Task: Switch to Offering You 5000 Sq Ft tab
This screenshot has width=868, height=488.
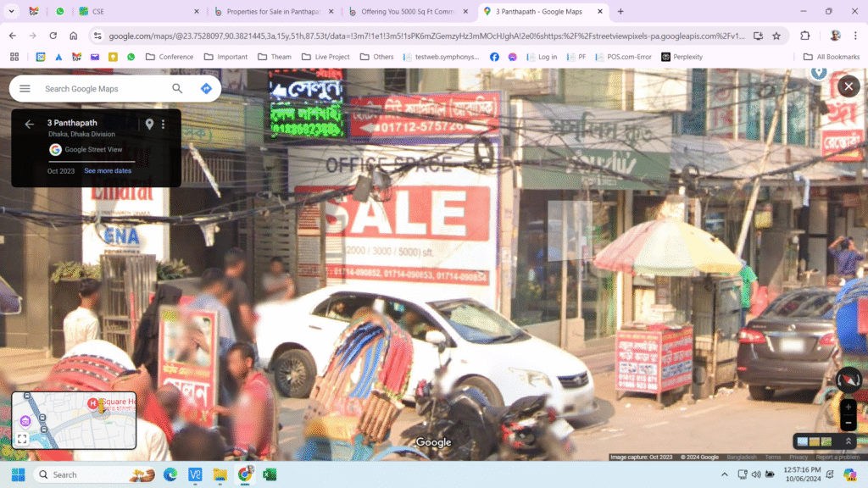Action: tap(409, 11)
